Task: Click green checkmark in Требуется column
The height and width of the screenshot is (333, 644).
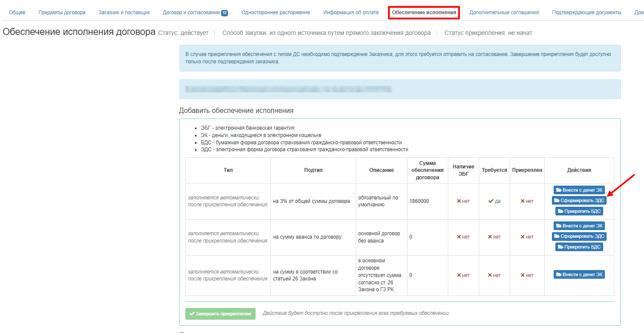Action: click(x=491, y=201)
